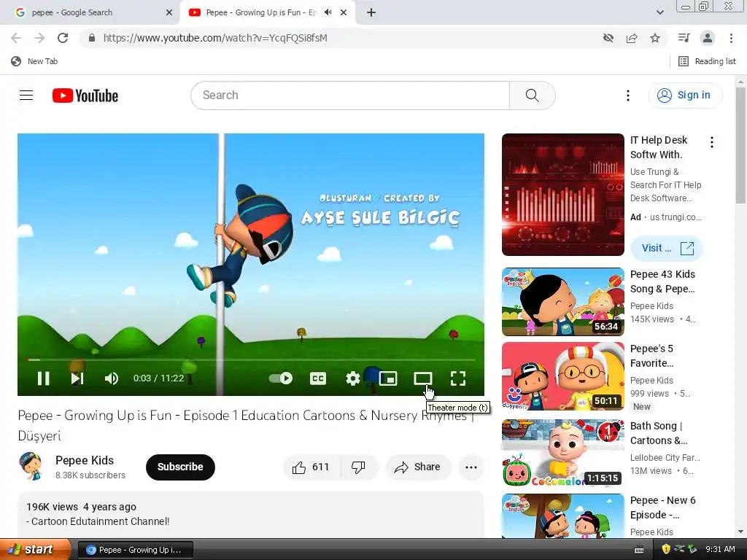Click the 9:31 AM clock
This screenshot has height=560, width=747.
pyautogui.click(x=720, y=550)
